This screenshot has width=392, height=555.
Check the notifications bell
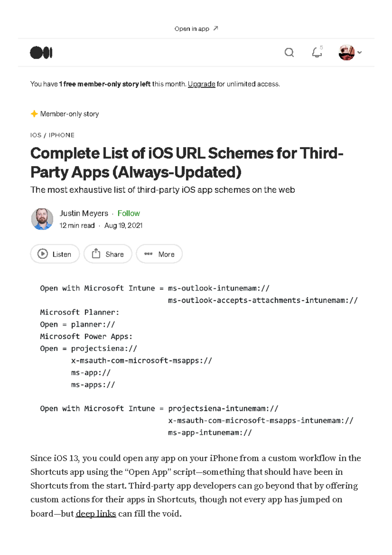pos(316,53)
